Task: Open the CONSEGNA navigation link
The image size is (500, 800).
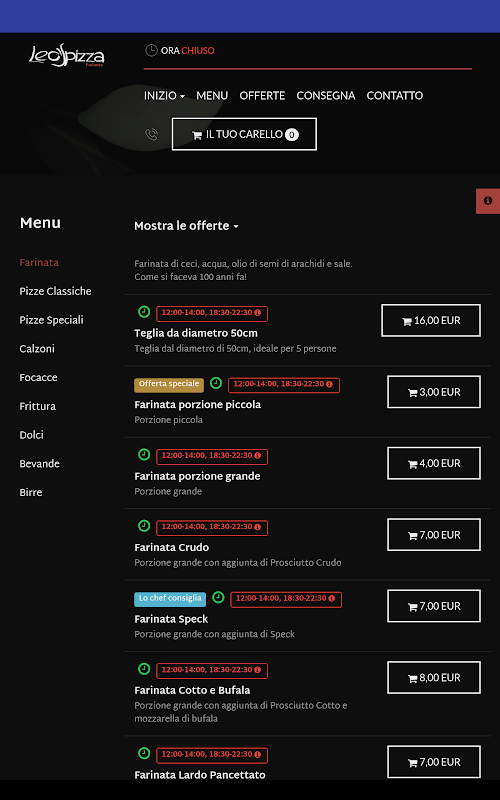Action: click(x=326, y=95)
